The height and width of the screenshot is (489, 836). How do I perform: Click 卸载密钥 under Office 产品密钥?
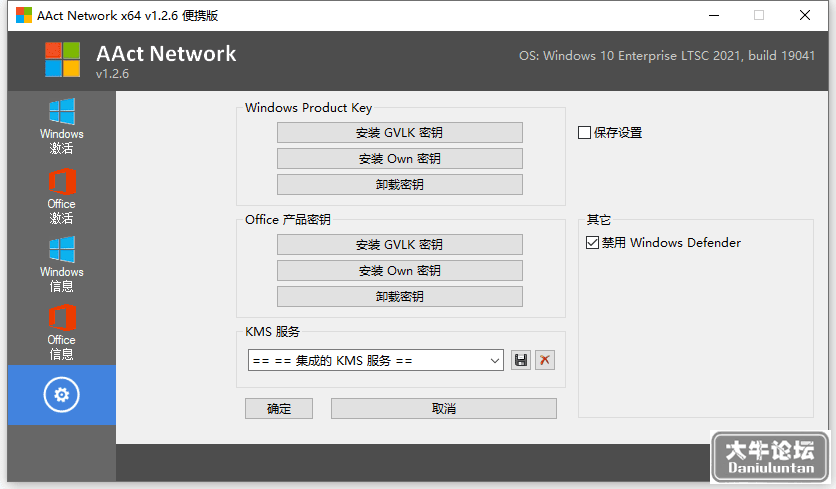[x=400, y=296]
